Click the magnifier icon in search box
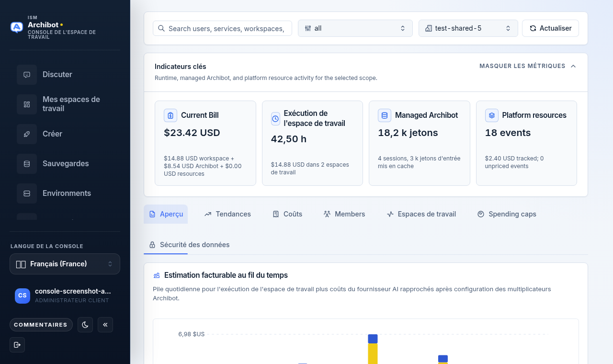Screen dimensions: 613x364 coord(161,28)
